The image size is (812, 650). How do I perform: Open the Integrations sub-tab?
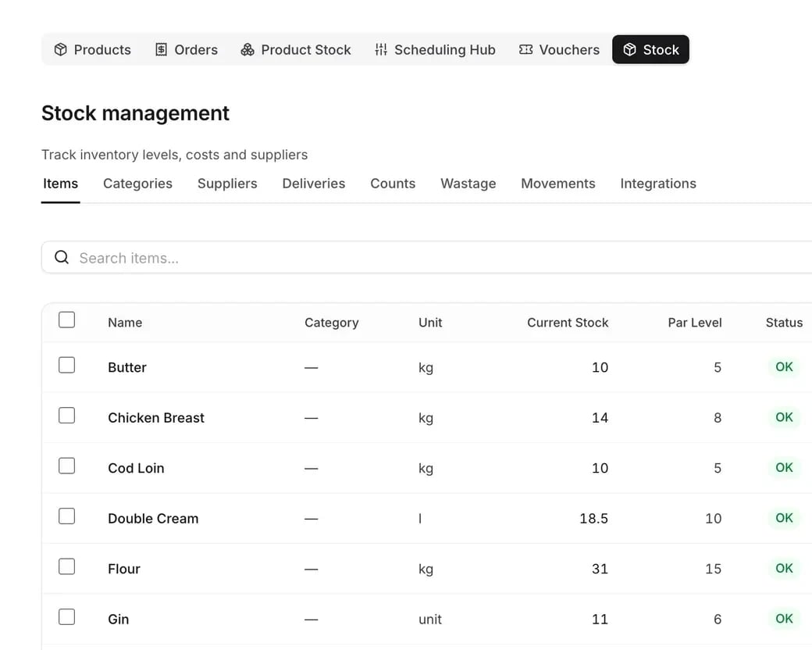pyautogui.click(x=658, y=184)
